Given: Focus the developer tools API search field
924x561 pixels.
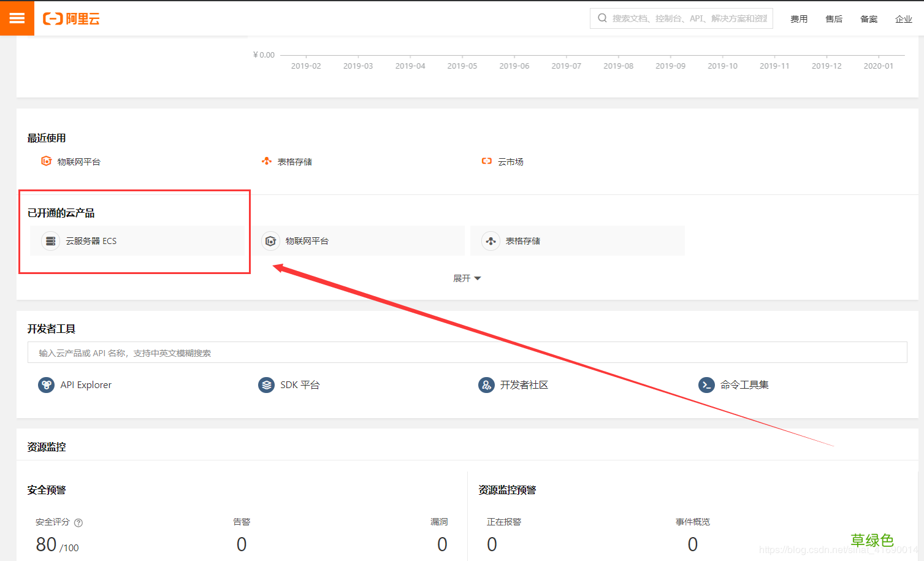Looking at the screenshot, I should (x=467, y=353).
